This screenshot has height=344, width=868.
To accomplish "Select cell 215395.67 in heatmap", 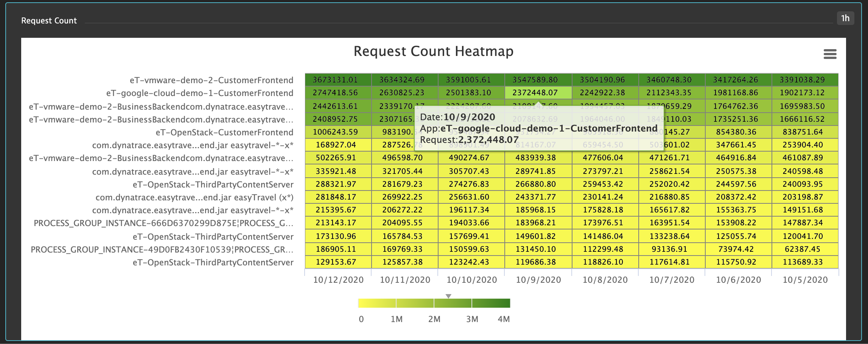I will [338, 210].
